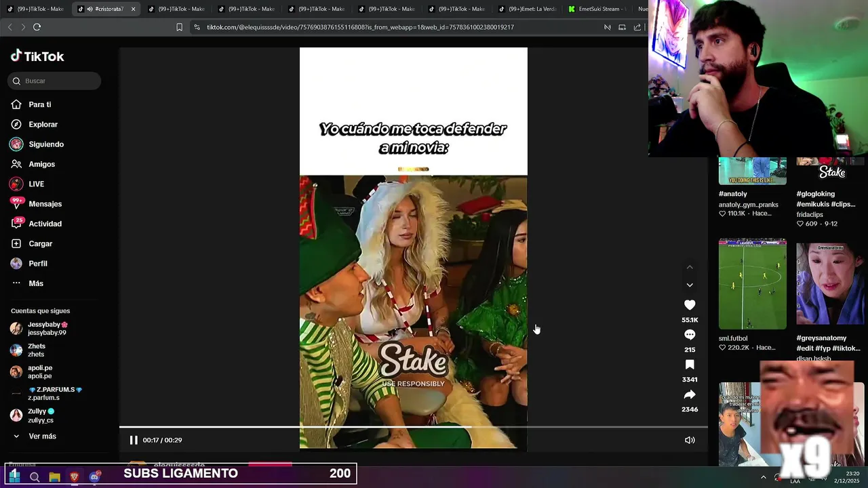
Task: Open the comments bubble icon
Action: (690, 335)
